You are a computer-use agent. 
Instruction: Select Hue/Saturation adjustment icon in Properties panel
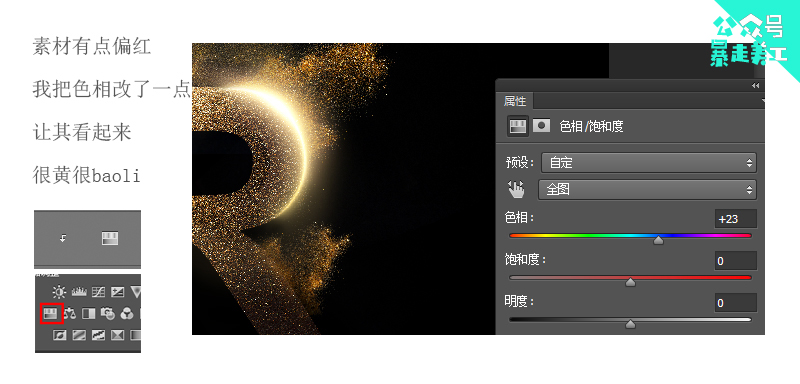pos(517,126)
